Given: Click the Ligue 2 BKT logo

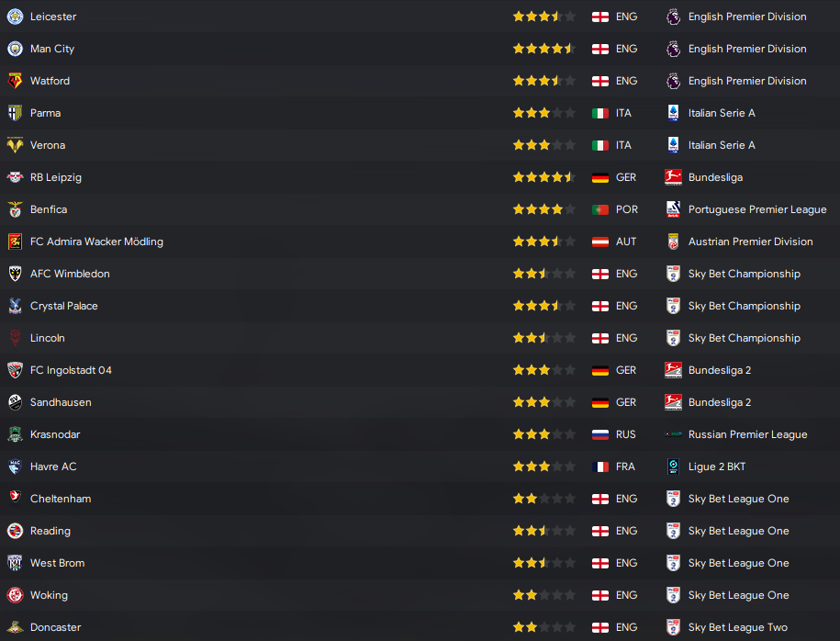Looking at the screenshot, I should (x=673, y=467).
